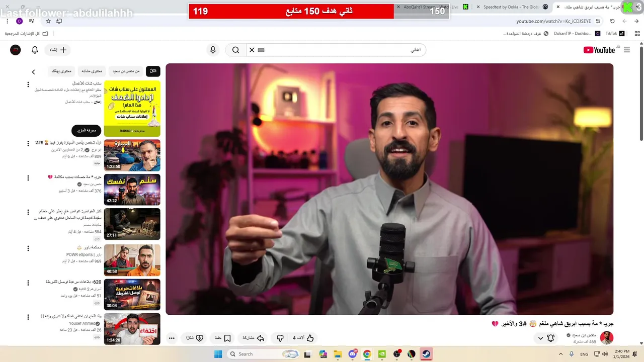This screenshot has height=362, width=644.
Task: Open the YouTube hamburger guide menu
Action: pyautogui.click(x=626, y=50)
